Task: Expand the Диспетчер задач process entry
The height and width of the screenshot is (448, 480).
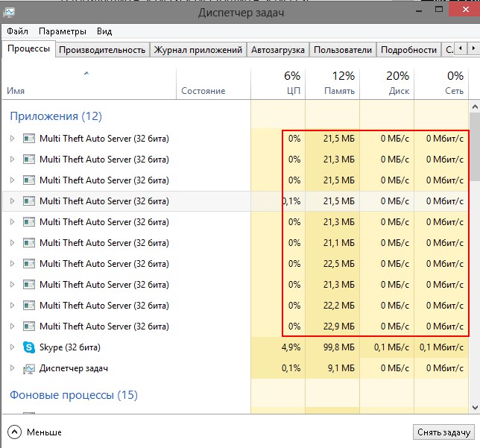Action: pyautogui.click(x=12, y=367)
